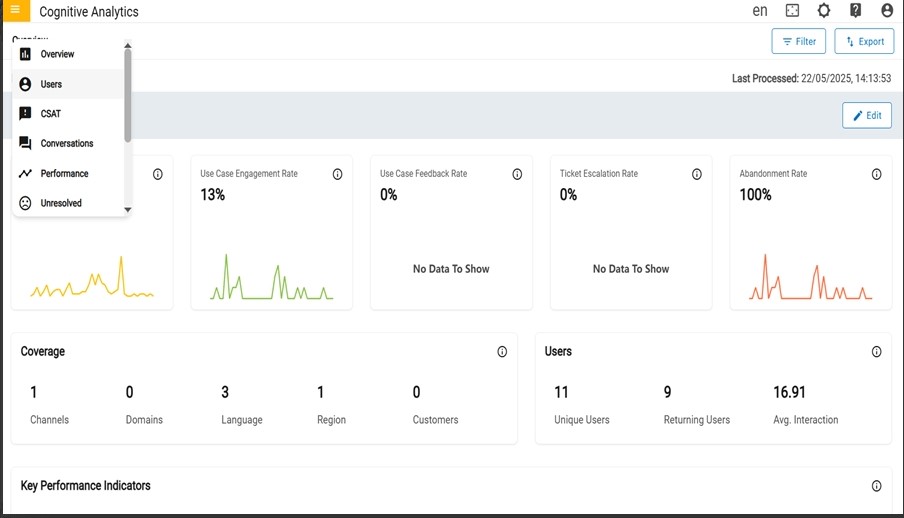This screenshot has width=904, height=518.
Task: Open the Coverage panel info icon
Action: (x=502, y=352)
